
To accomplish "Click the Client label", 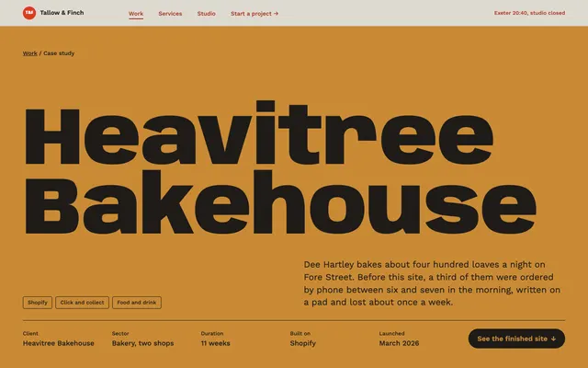I will tap(30, 333).
